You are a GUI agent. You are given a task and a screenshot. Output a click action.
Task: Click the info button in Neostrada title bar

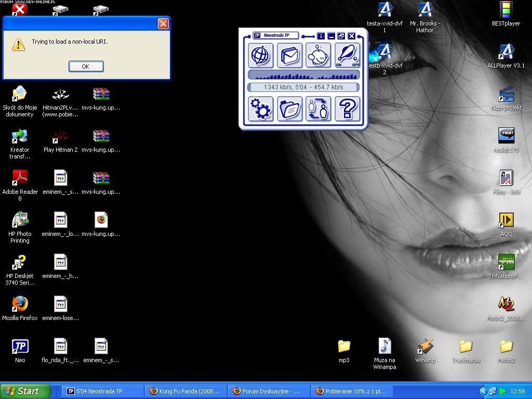(321, 36)
